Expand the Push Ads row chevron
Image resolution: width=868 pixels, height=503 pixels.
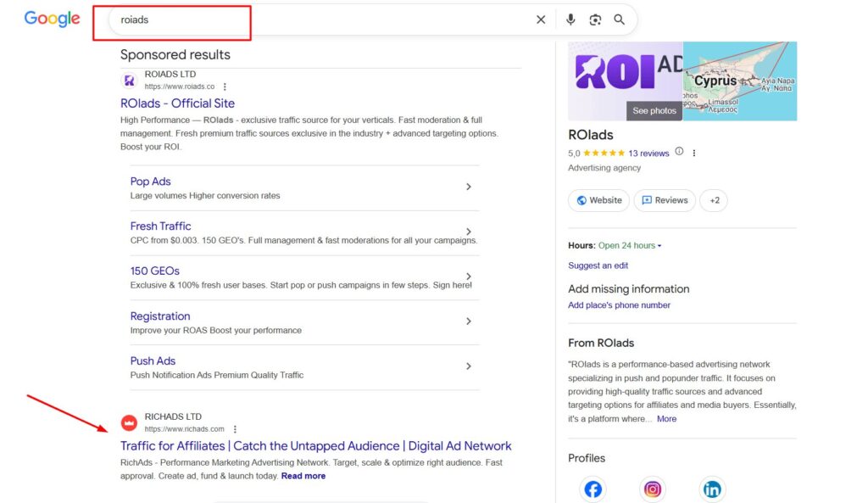[x=469, y=366]
